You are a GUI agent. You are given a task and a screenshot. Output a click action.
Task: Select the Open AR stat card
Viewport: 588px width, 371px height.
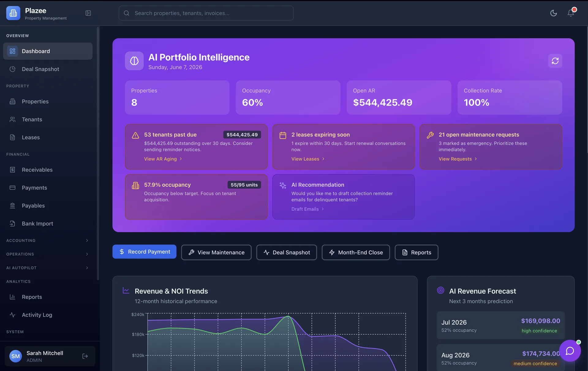[399, 98]
